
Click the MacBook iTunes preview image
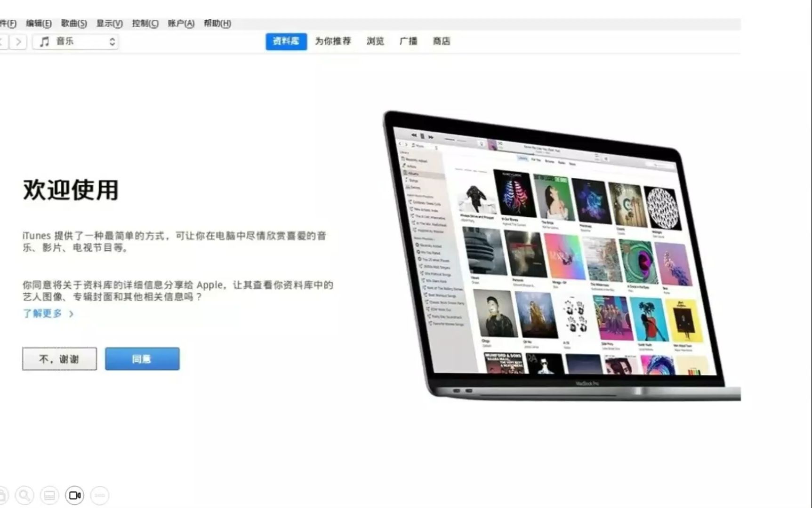[x=562, y=256]
